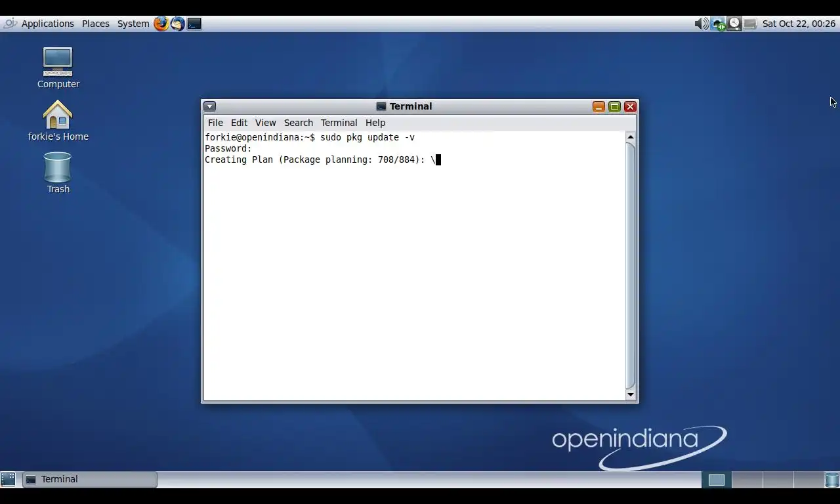Switch to the first workspace
Image resolution: width=840 pixels, height=504 pixels.
(716, 480)
